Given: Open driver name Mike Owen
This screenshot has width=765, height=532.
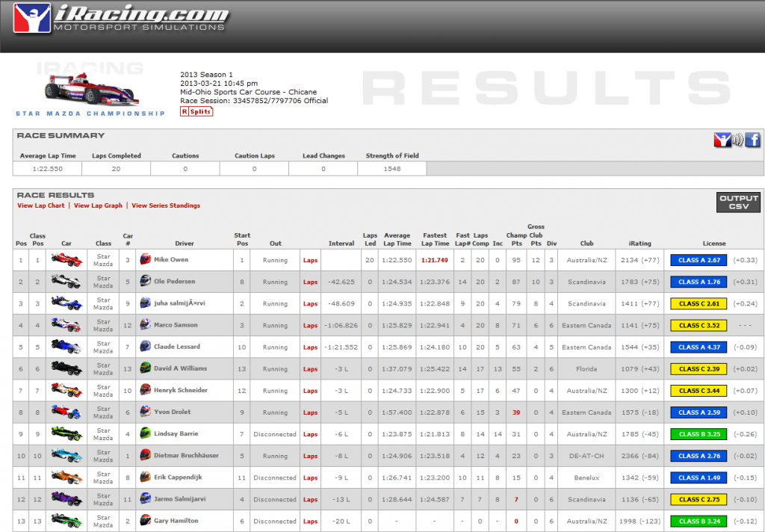Looking at the screenshot, I should 171,260.
